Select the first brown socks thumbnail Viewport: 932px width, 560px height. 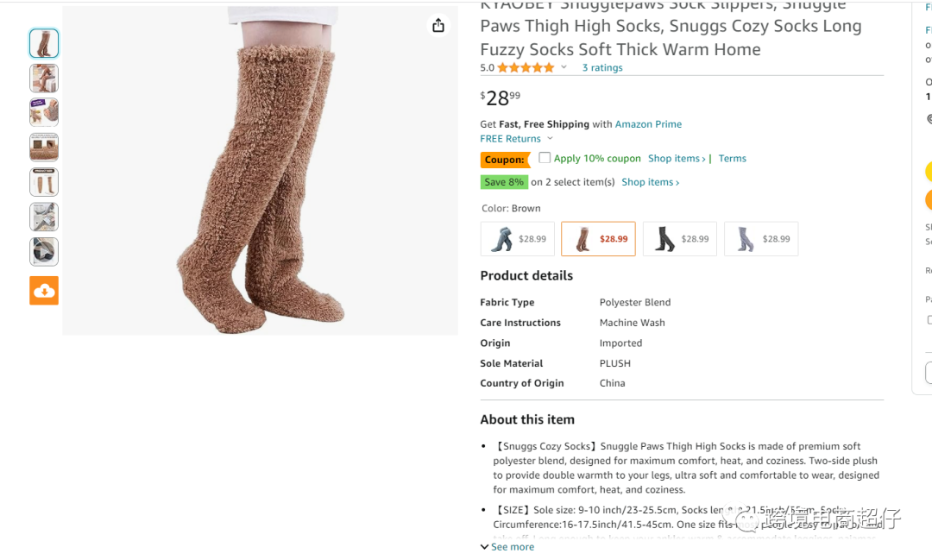click(44, 43)
